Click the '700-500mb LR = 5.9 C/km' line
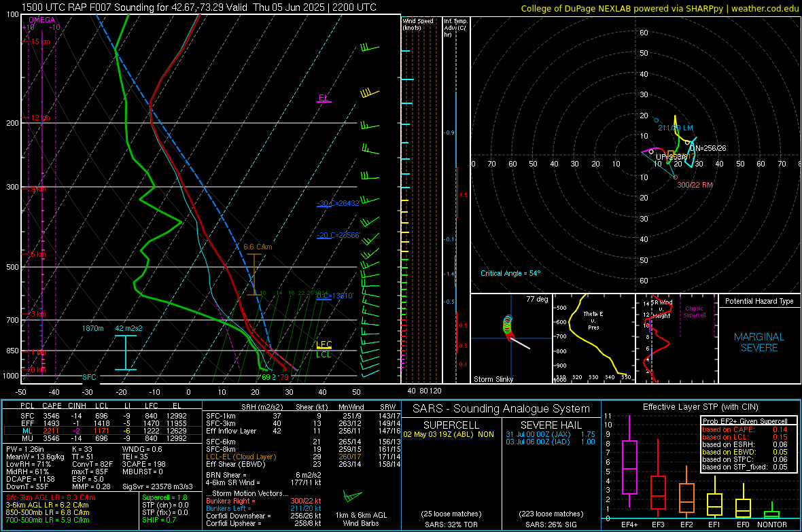802x532 pixels. [x=48, y=520]
